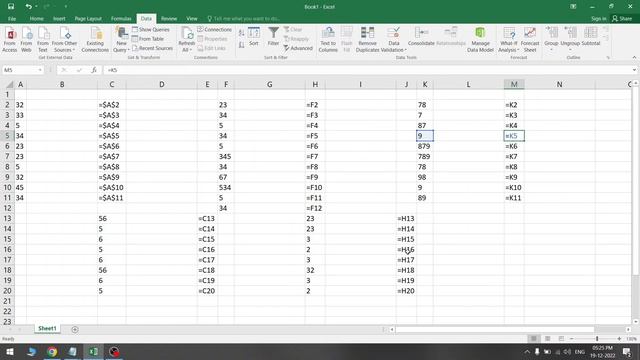
Task: Click Advanced filter option
Action: (x=298, y=48)
